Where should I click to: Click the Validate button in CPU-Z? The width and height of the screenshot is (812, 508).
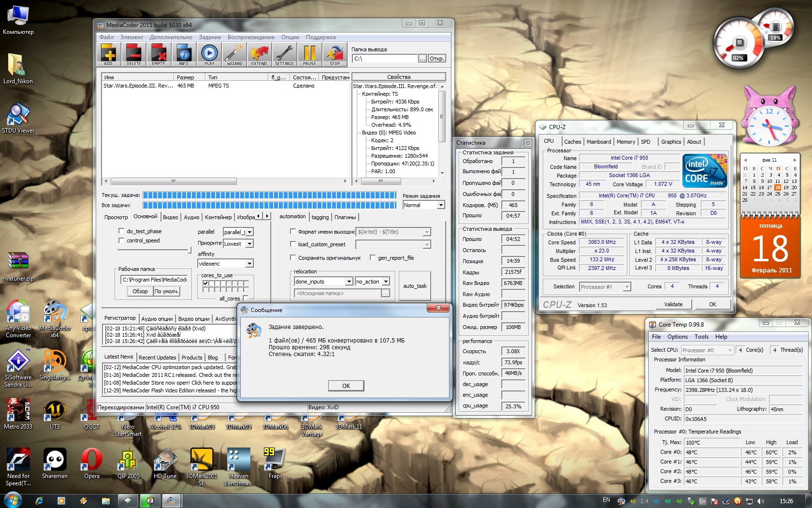[673, 304]
